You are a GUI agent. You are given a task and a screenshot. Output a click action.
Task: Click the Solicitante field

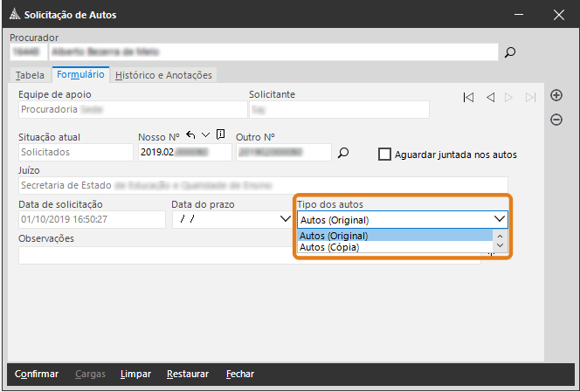339,109
